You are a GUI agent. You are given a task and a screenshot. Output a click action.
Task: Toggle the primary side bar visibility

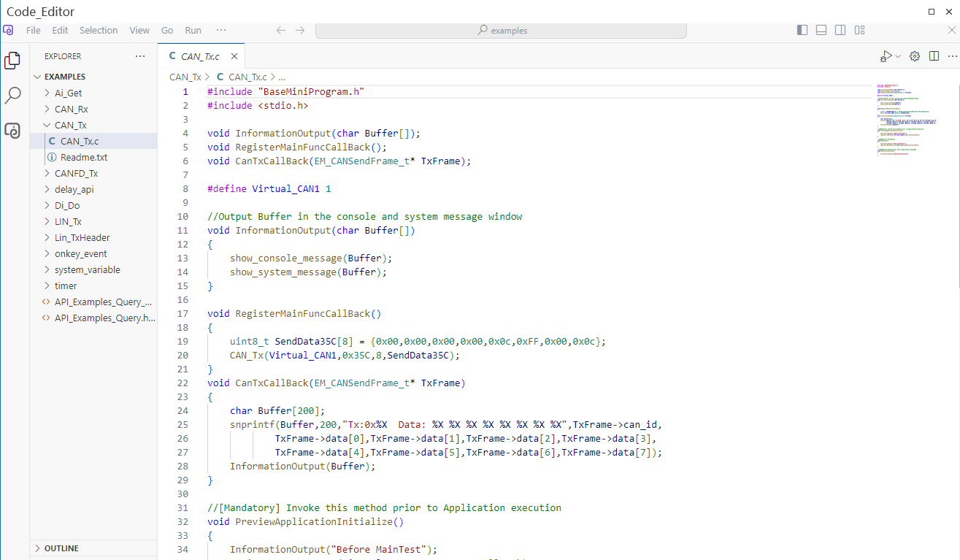point(802,30)
